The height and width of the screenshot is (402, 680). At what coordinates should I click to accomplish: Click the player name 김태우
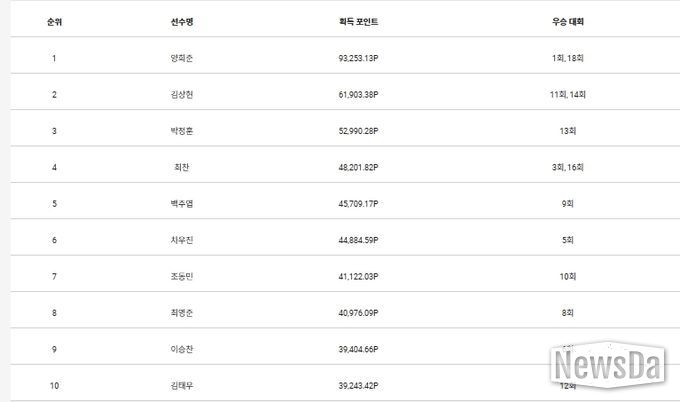point(181,385)
